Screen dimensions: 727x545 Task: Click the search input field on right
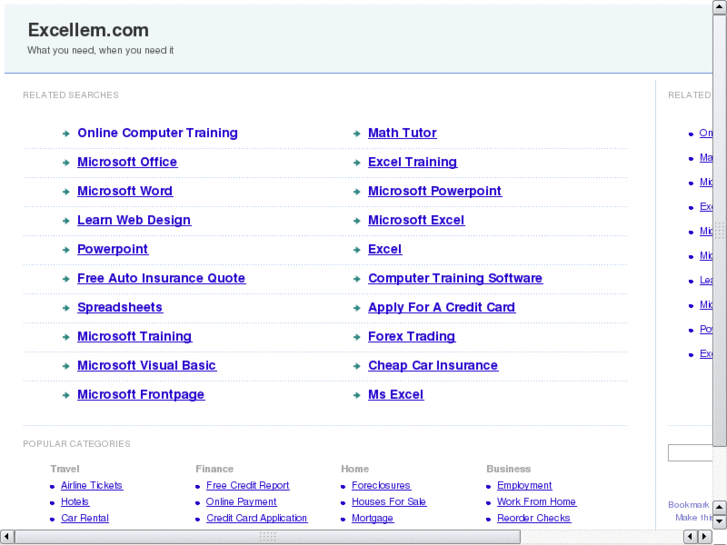click(x=690, y=453)
